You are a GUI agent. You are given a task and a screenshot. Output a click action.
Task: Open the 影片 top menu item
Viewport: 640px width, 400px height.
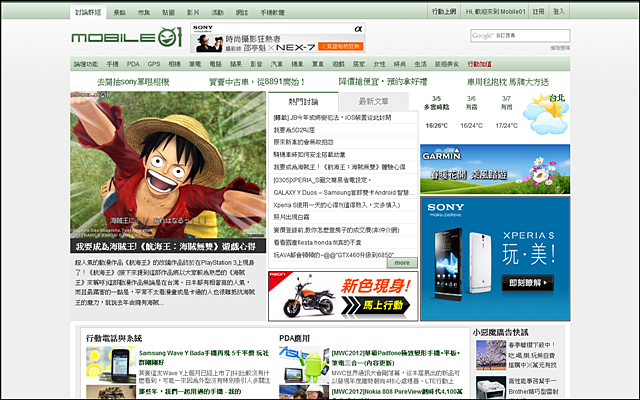(193, 13)
